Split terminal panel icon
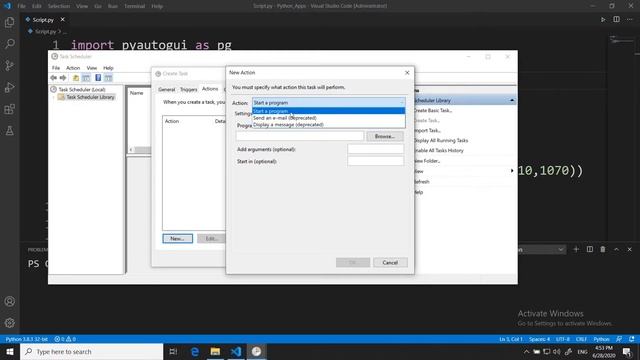 point(589,249)
